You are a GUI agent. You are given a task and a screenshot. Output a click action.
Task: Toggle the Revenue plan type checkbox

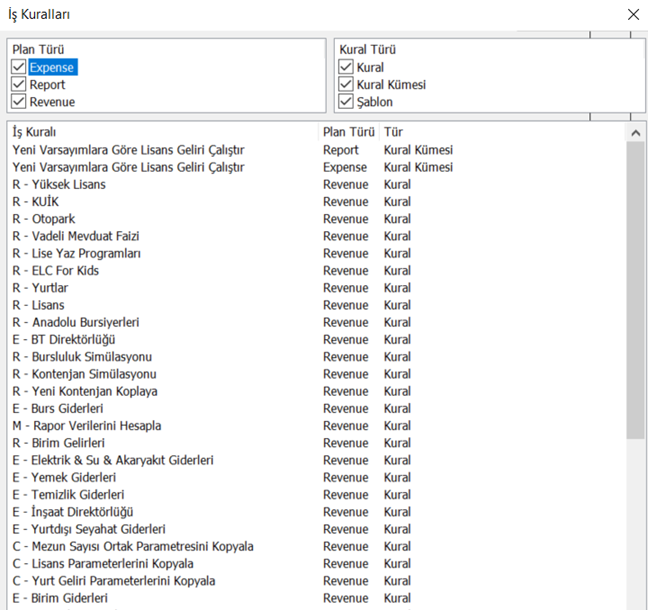click(x=19, y=102)
